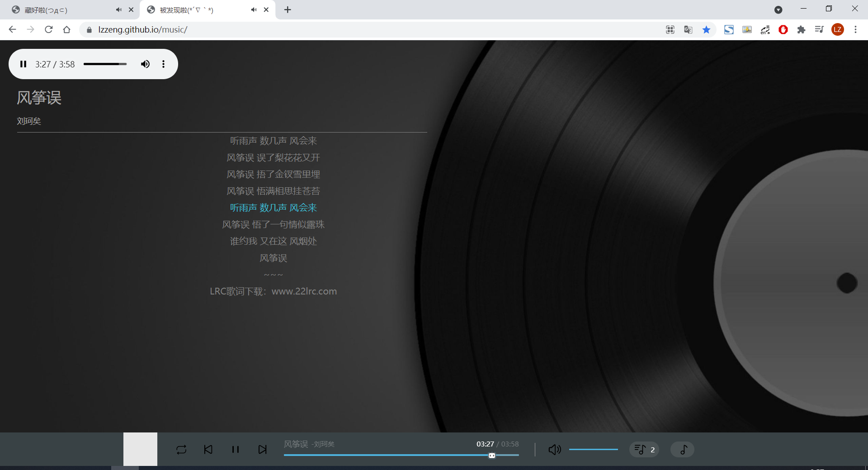Mute the top audio player volume

145,64
